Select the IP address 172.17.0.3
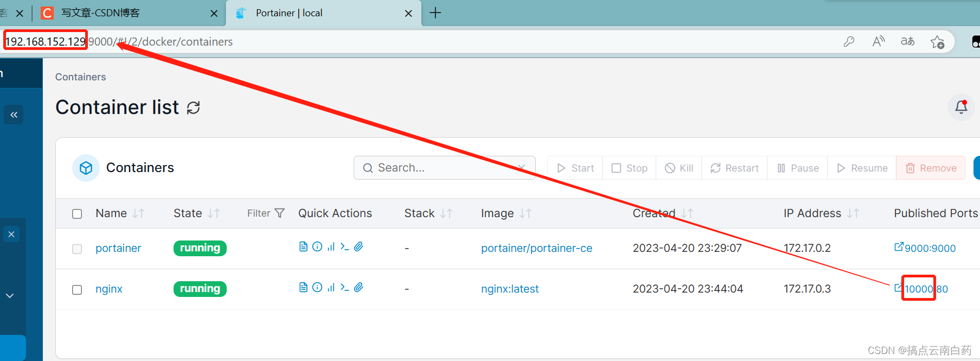Viewport: 980px width, 361px height. (x=807, y=289)
